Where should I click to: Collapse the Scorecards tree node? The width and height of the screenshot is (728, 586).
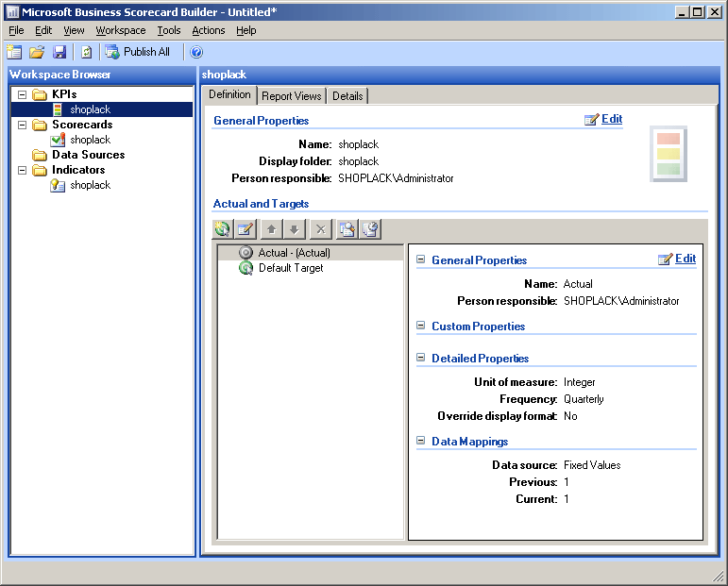22,125
